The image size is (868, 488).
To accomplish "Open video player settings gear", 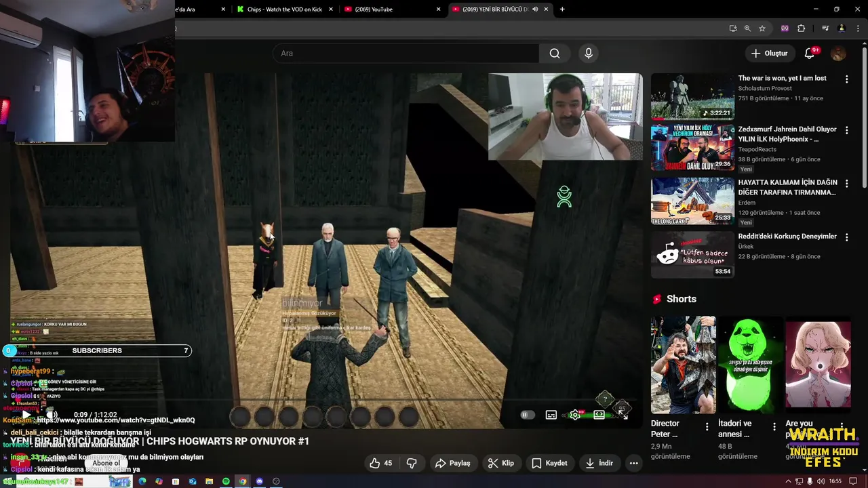I will pyautogui.click(x=575, y=415).
